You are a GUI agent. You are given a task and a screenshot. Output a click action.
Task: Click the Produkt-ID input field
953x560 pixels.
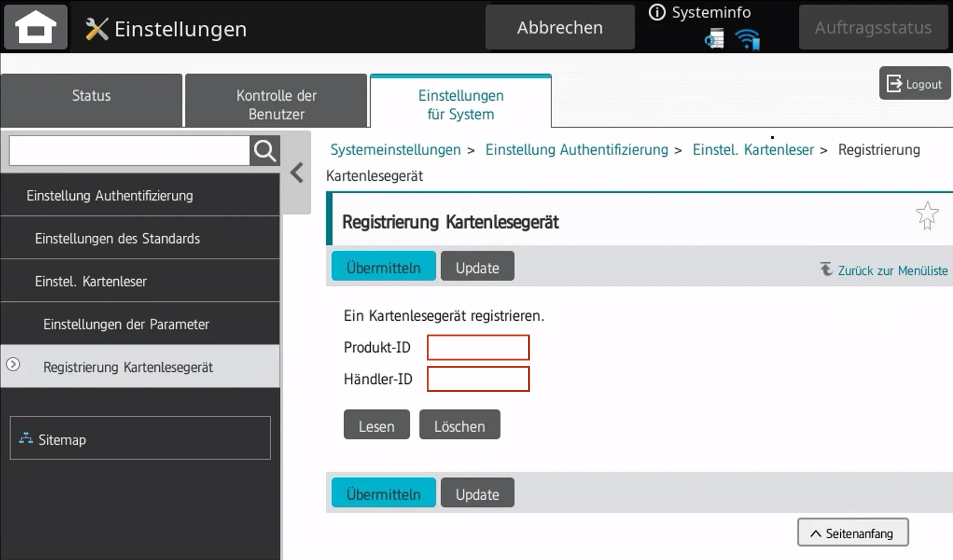click(x=478, y=348)
